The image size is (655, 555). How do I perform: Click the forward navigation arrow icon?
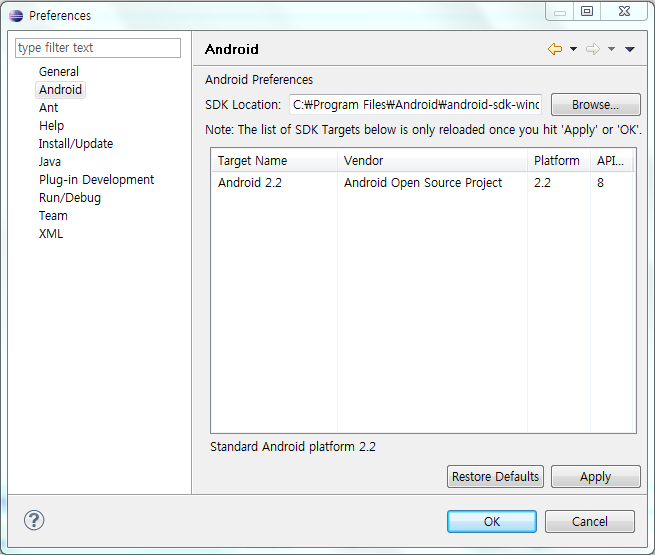(x=593, y=49)
